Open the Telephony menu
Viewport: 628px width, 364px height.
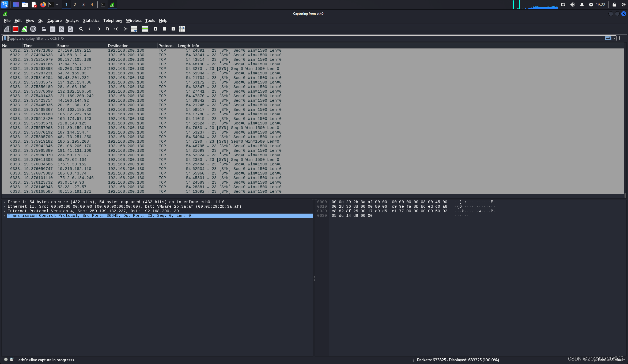[x=113, y=21]
